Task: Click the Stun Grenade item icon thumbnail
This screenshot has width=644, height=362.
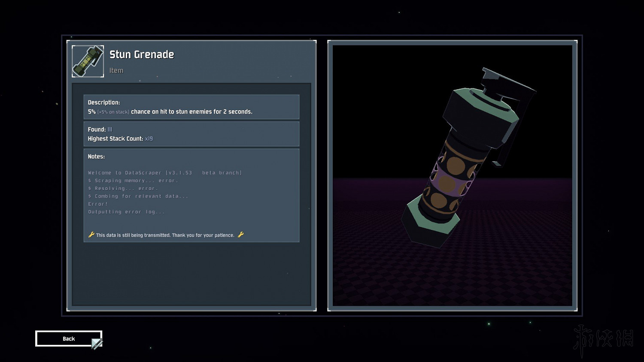Action: click(88, 61)
